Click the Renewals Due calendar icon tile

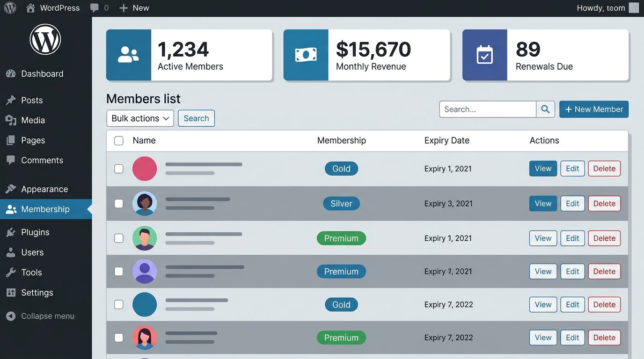click(x=485, y=55)
